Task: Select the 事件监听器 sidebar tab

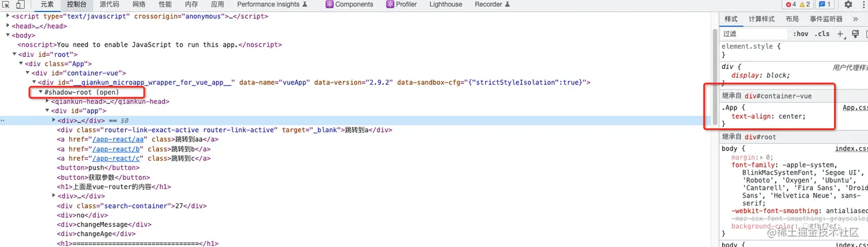Action: [x=826, y=19]
